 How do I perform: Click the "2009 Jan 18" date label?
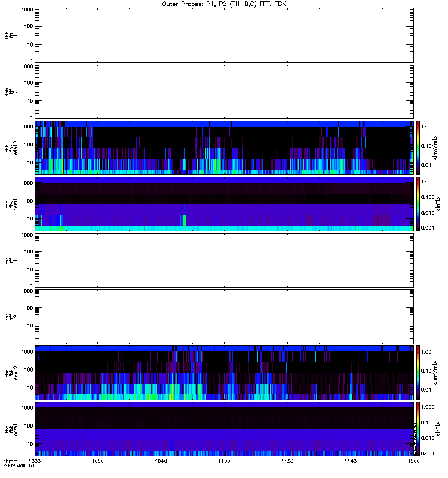[x=19, y=466]
